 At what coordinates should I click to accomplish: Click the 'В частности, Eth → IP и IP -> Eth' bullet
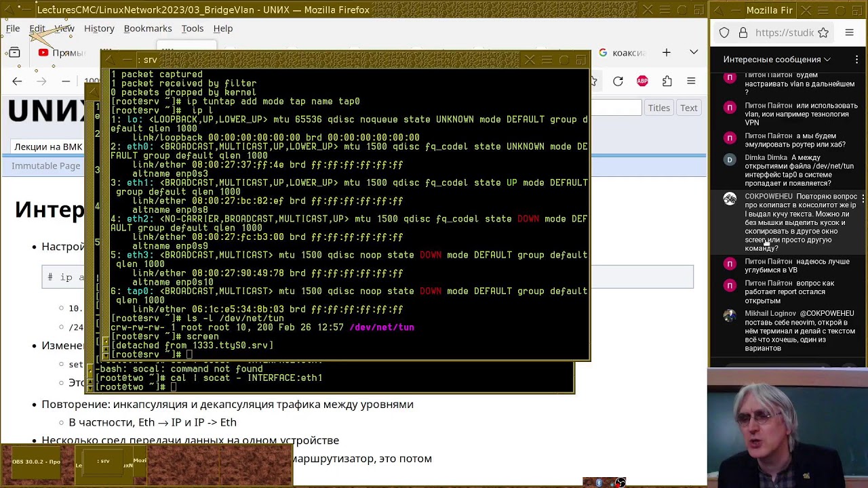click(x=152, y=422)
